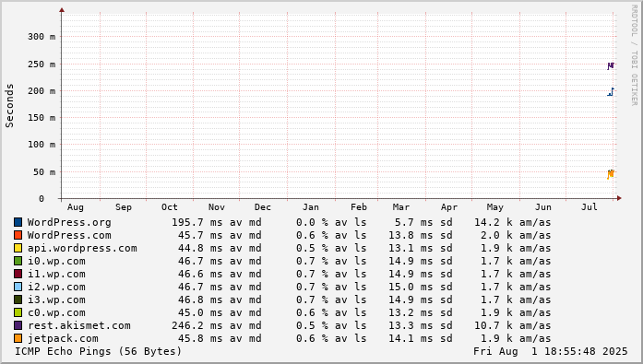Click the c0.wp.com lime legend swatch
This screenshot has height=364, width=643.
pos(18,312)
